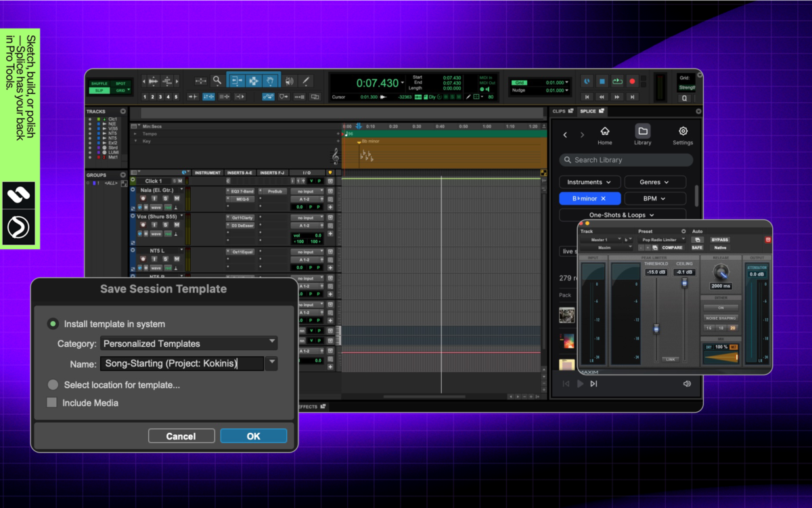Open the Category Personalized Templates dropdown
812x508 pixels.
point(188,343)
